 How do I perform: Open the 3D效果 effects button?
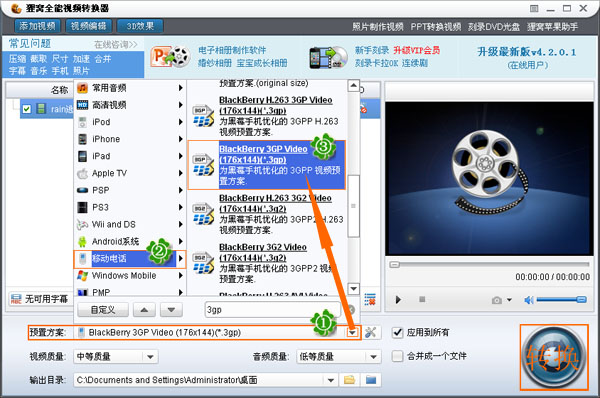click(x=140, y=26)
